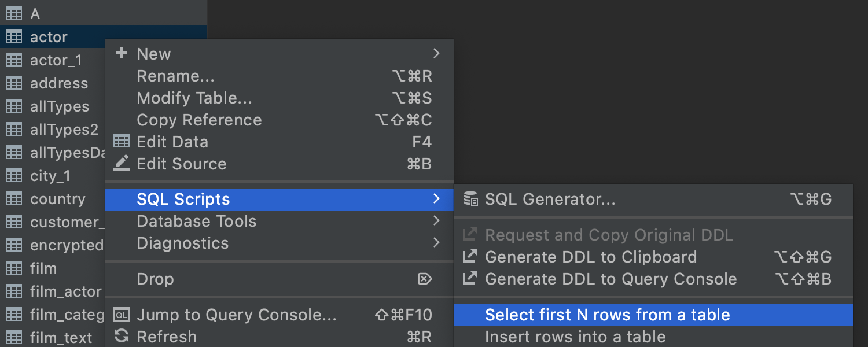Screen dimensions: 868x347
Task: Click the plus icon beside New
Action: point(122,54)
